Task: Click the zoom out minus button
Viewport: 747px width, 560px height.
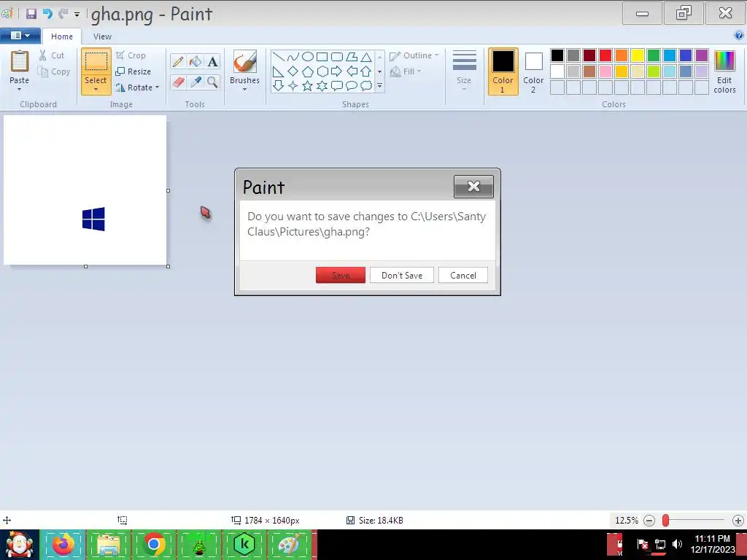Action: point(649,521)
